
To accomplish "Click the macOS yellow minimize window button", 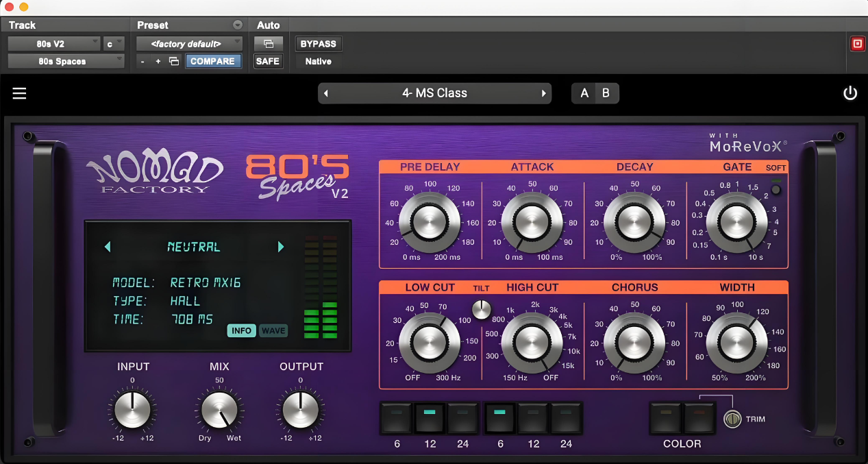I will [x=24, y=6].
